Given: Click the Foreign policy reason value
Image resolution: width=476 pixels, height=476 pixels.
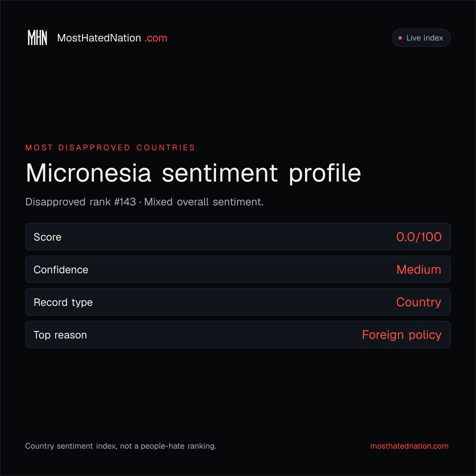Looking at the screenshot, I should tap(402, 335).
